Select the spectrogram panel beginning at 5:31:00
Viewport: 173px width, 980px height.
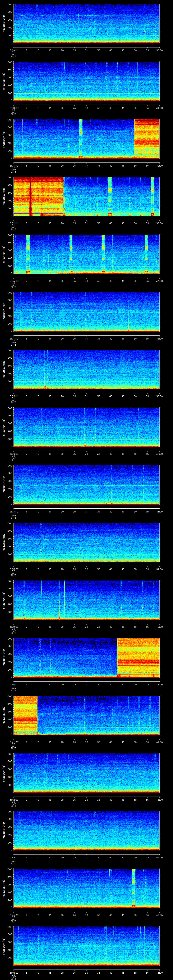pyautogui.click(x=86, y=139)
